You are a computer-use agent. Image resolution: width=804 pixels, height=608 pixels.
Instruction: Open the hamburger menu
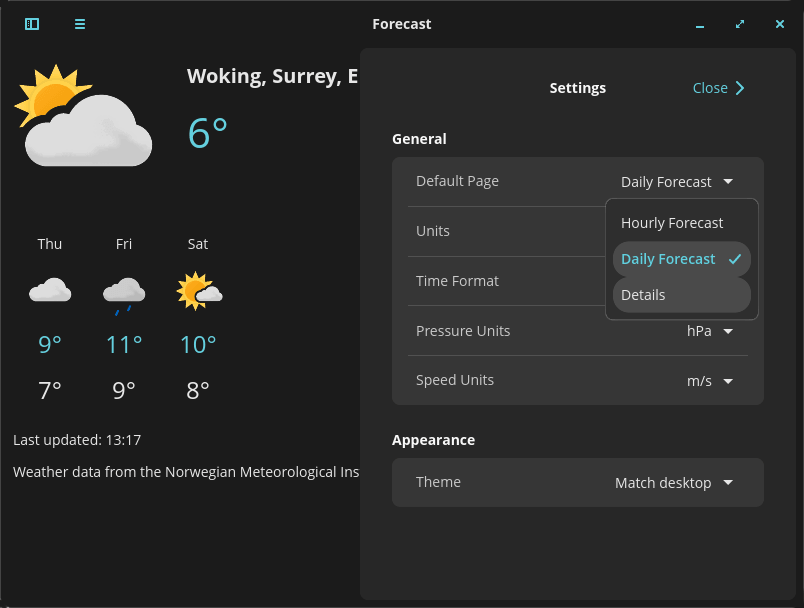point(79,24)
